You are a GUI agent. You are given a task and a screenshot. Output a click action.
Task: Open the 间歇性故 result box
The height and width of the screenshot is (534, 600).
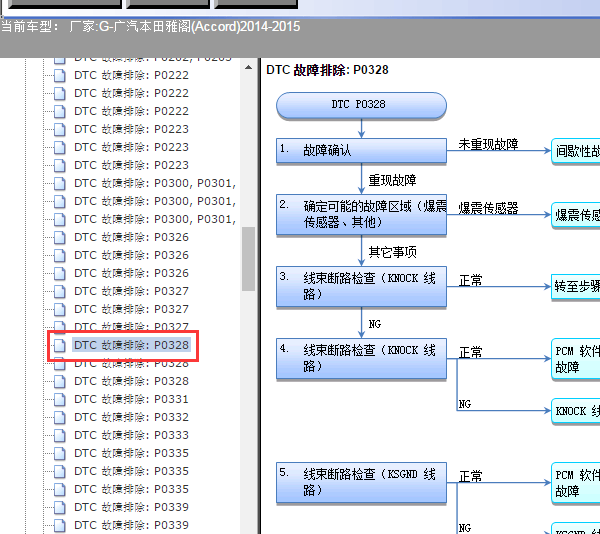click(576, 151)
